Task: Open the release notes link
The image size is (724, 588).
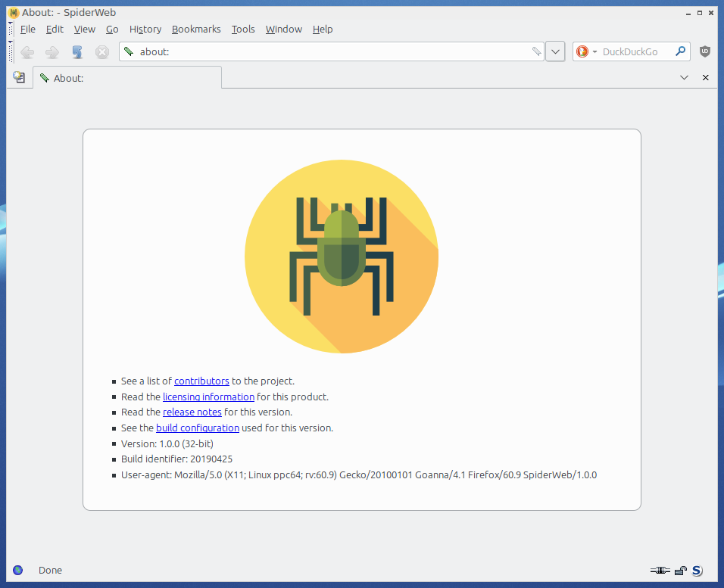Action: pos(192,412)
